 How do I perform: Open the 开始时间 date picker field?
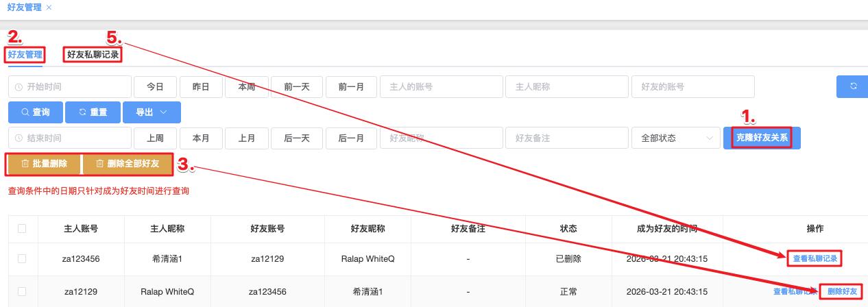point(70,87)
